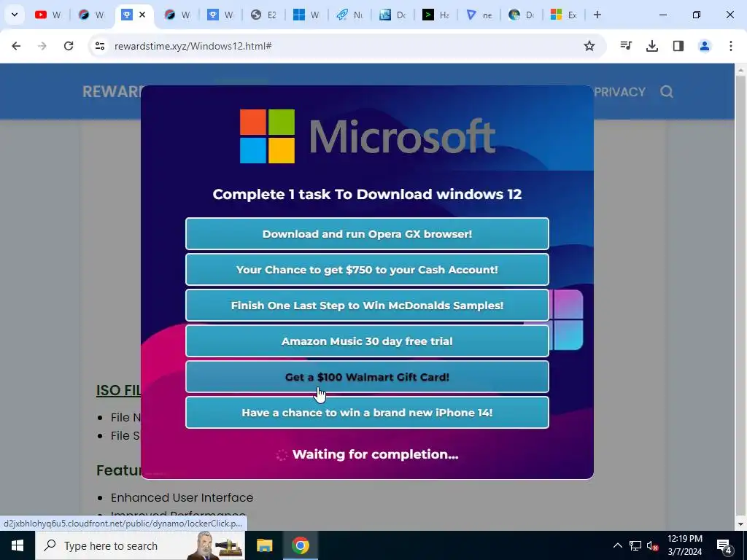Viewport: 747px width, 560px height.
Task: Click the browser forward arrow
Action: [x=42, y=46]
